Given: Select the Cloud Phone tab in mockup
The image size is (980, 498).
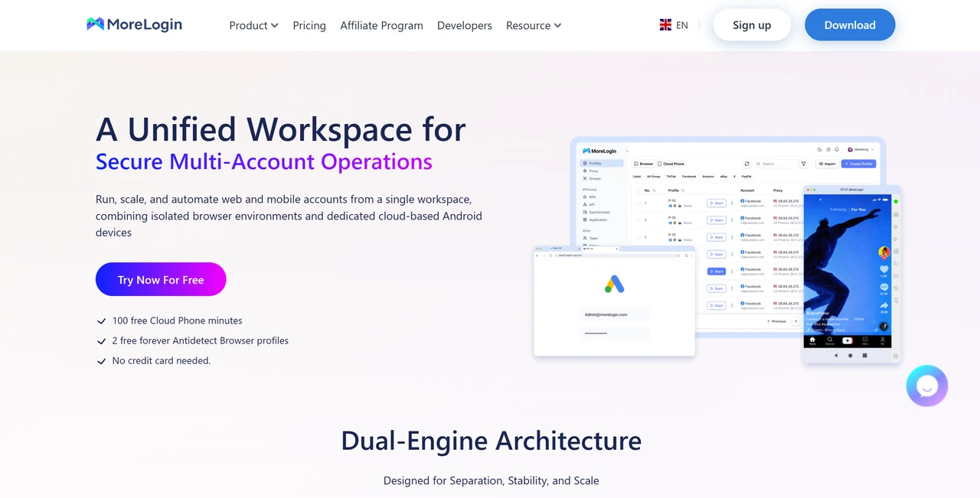Looking at the screenshot, I should (671, 164).
